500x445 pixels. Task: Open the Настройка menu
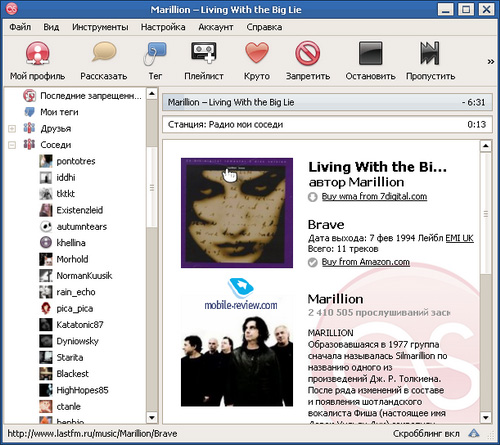click(x=163, y=27)
